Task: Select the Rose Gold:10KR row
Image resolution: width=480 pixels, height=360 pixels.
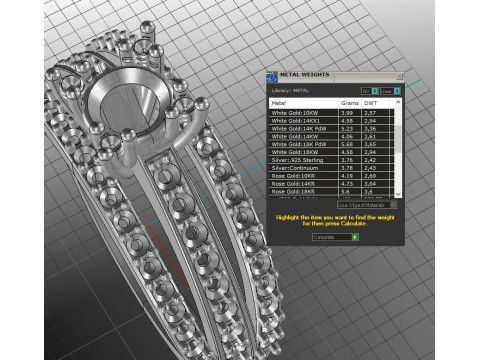Action: coord(332,176)
